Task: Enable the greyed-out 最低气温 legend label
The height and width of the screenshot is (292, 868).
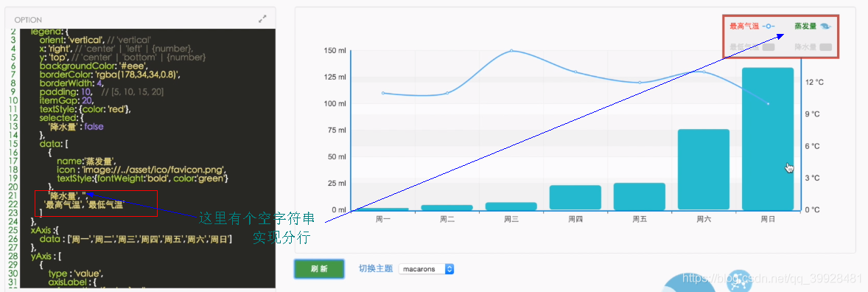Action: point(744,47)
